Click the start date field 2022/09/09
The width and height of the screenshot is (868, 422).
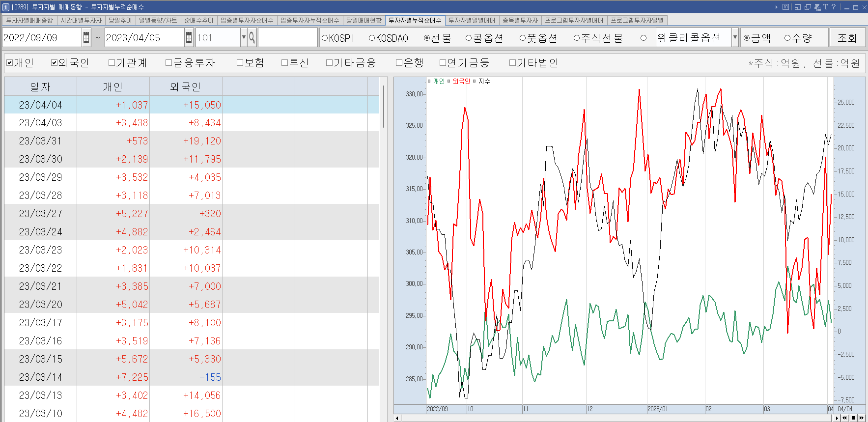coord(42,38)
